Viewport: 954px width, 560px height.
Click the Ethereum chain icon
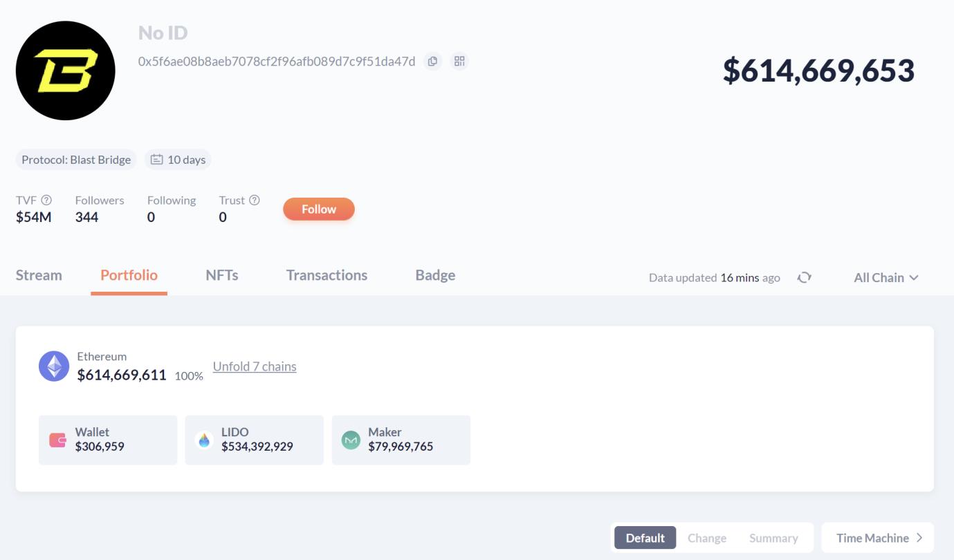pyautogui.click(x=54, y=366)
